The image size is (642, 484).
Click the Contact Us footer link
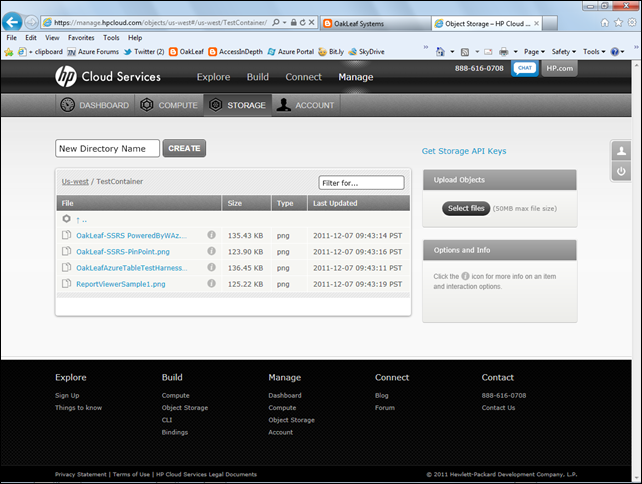pos(498,407)
